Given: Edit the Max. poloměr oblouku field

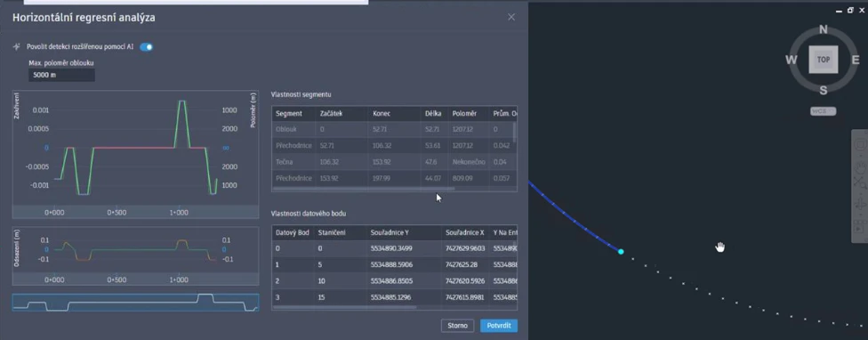Looking at the screenshot, I should coord(61,76).
